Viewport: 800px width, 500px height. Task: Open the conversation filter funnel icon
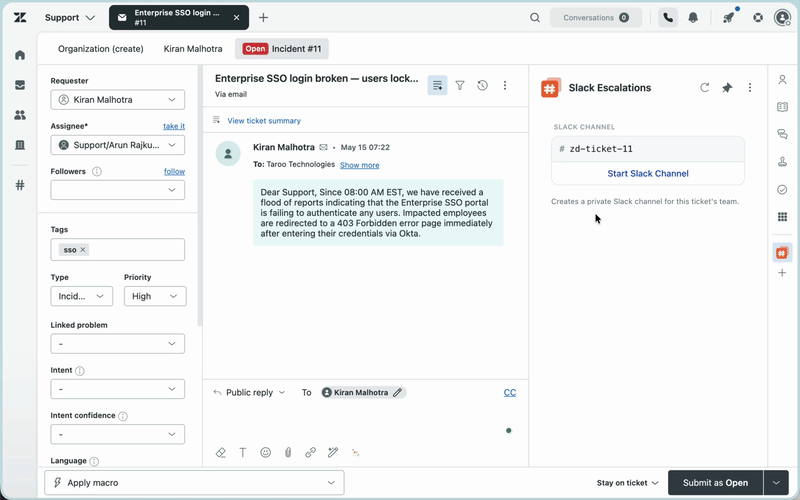[460, 86]
